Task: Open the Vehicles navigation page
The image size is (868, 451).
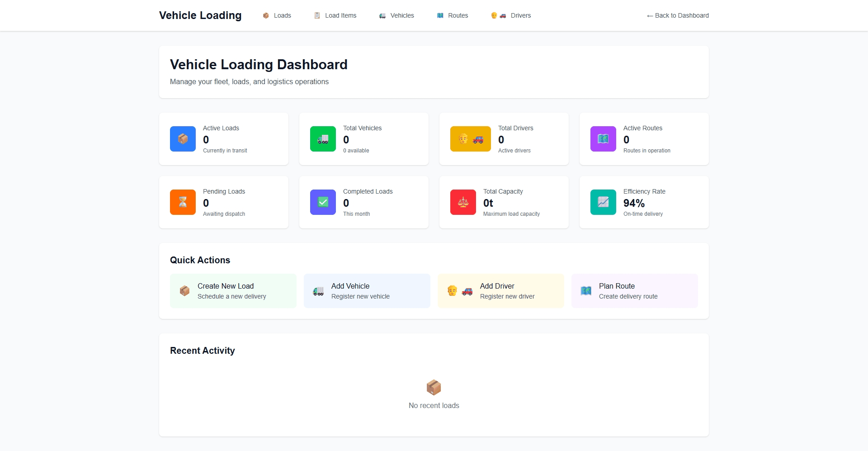Action: click(x=396, y=15)
